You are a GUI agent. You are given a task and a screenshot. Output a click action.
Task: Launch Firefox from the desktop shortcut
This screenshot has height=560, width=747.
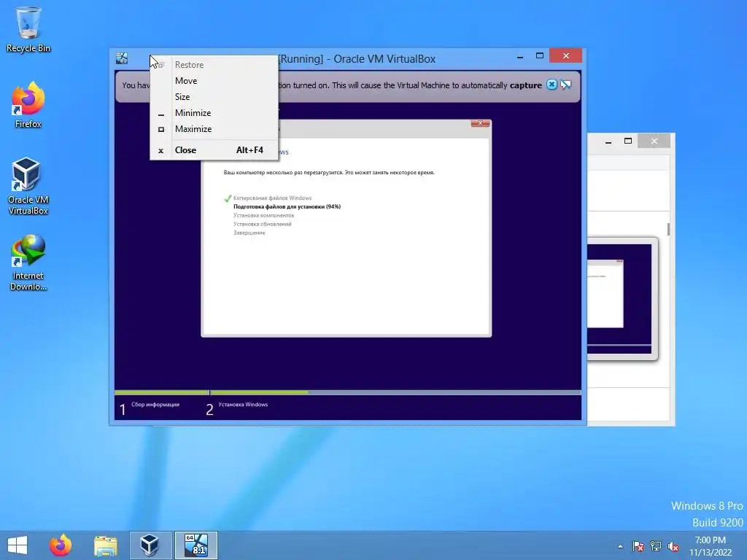pos(28,105)
